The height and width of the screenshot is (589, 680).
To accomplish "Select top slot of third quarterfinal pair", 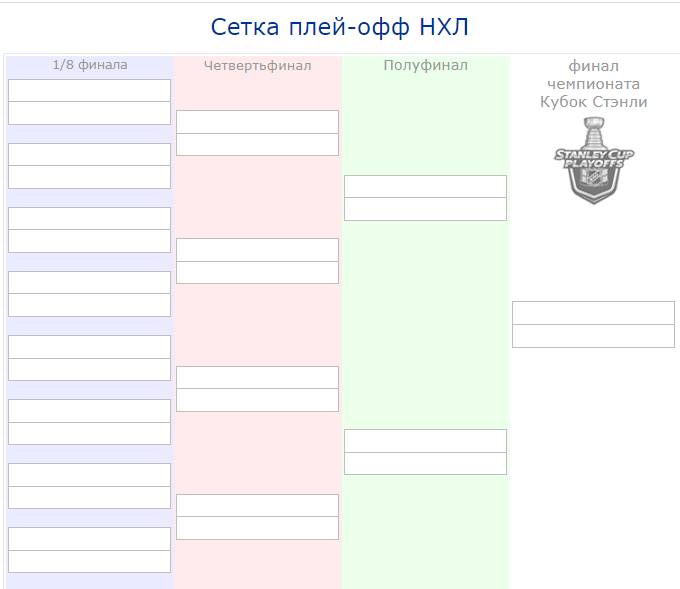I will [x=257, y=377].
